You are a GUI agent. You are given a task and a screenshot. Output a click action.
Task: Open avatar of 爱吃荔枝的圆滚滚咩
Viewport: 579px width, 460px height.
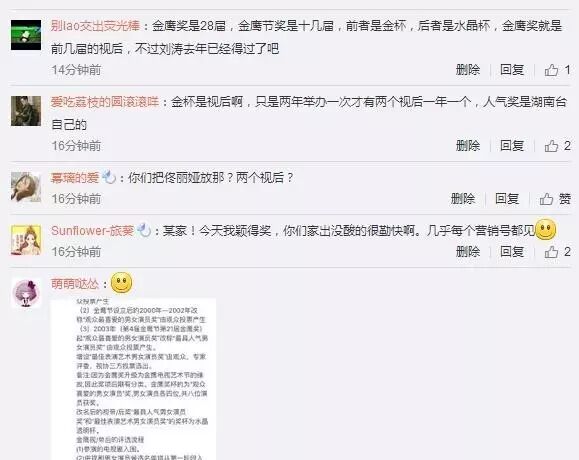point(26,111)
